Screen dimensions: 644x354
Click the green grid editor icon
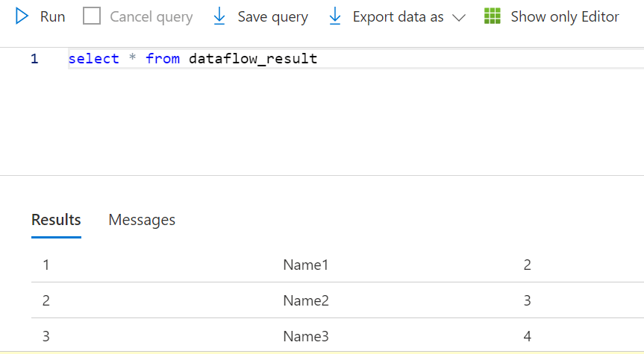[492, 16]
